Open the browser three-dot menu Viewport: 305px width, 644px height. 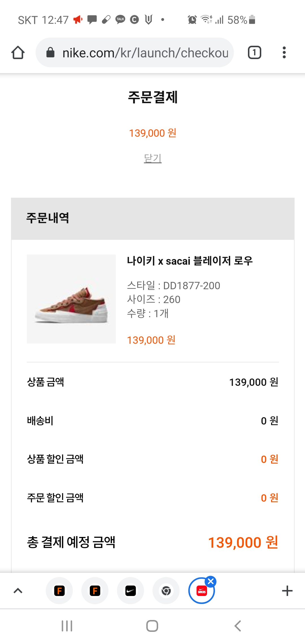tap(284, 53)
